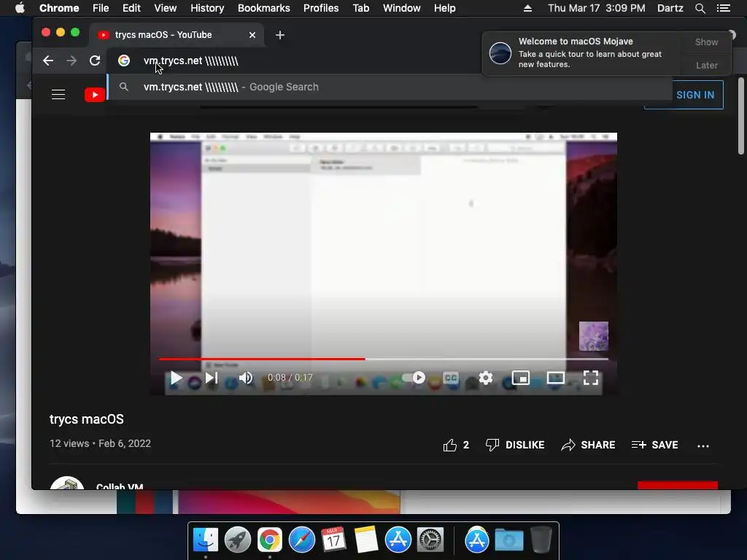Open Google Chrome from the Dock
The width and height of the screenshot is (747, 560).
pyautogui.click(x=270, y=540)
